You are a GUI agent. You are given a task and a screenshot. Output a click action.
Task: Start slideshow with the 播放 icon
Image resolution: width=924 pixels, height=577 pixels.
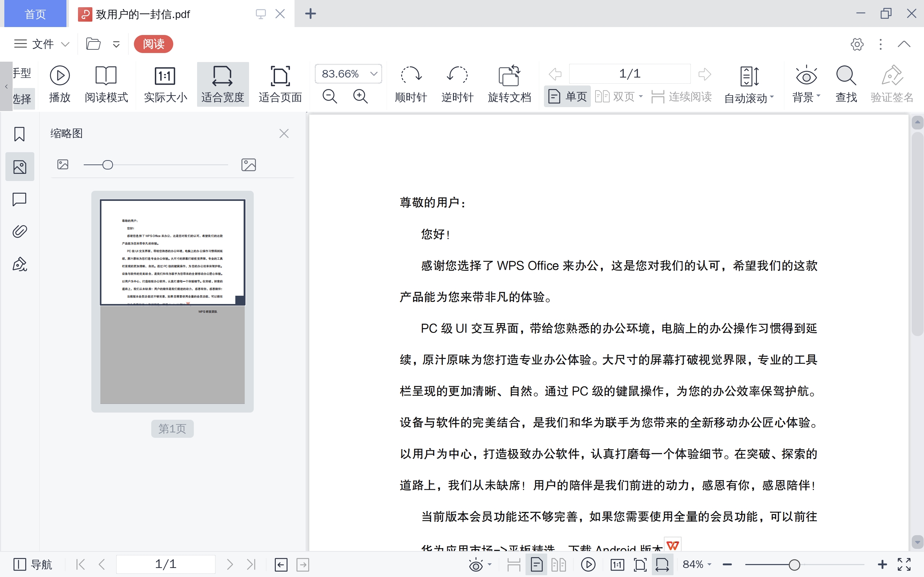(60, 83)
